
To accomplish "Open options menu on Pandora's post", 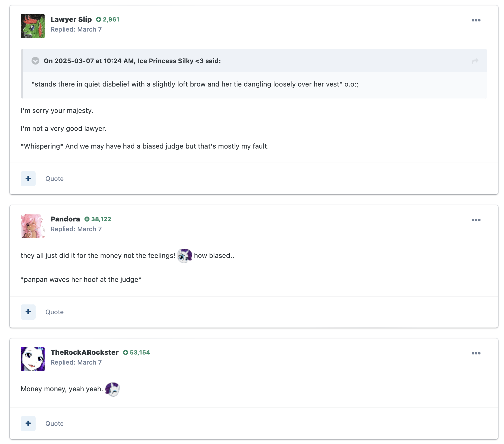I will (x=476, y=220).
